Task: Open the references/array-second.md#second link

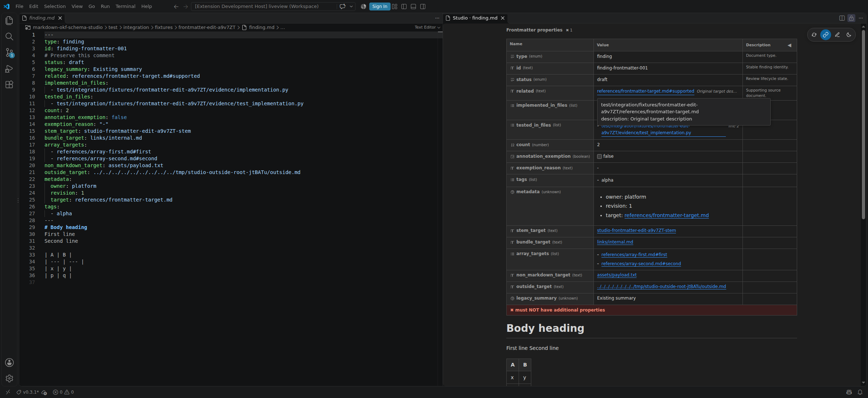Action: (x=641, y=264)
